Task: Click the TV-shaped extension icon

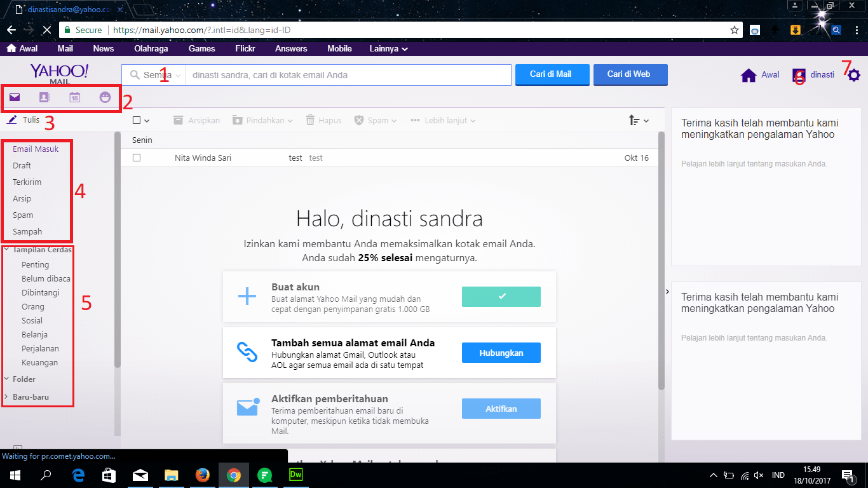Action: (x=754, y=30)
